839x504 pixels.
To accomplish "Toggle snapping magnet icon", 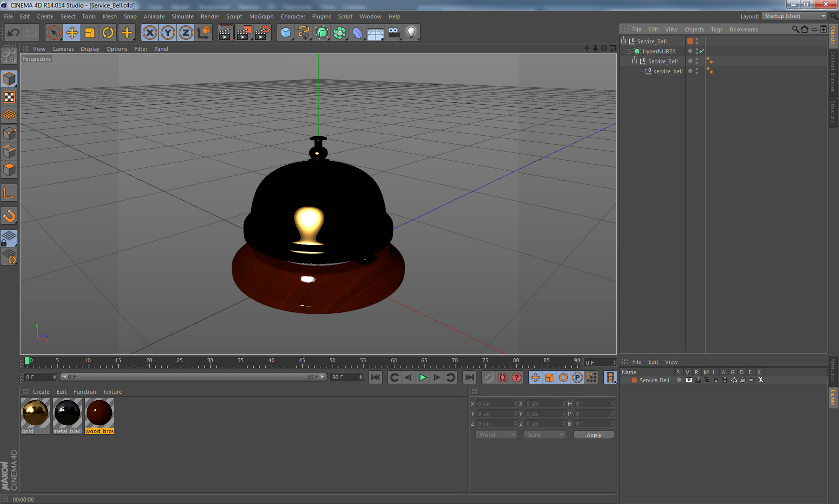I will click(9, 216).
